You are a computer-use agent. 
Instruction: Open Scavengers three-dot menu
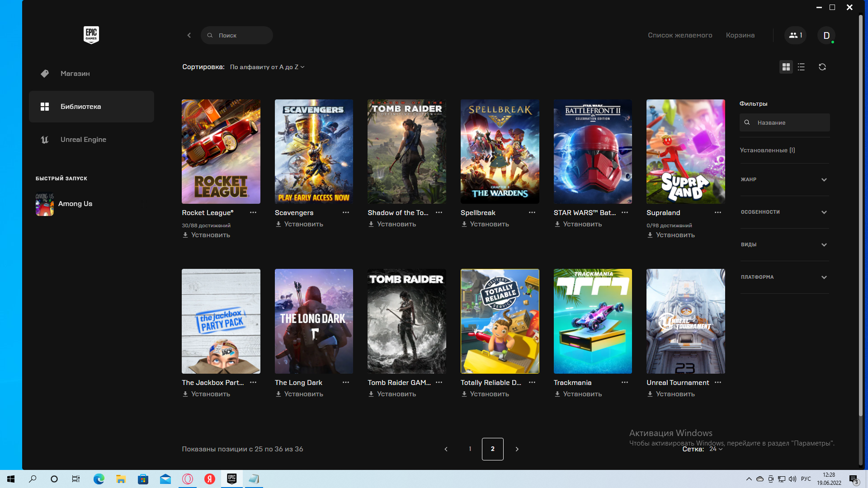tap(346, 212)
